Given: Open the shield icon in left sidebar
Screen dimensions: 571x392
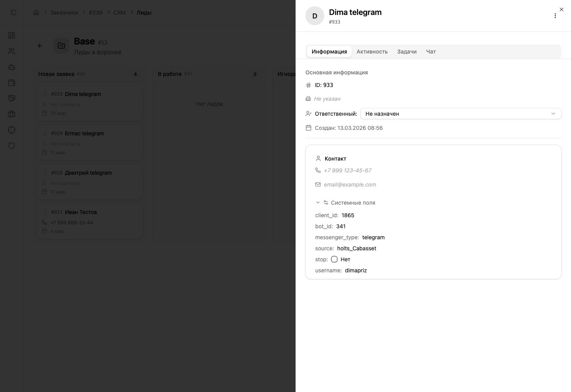Looking at the screenshot, I should 11,146.
